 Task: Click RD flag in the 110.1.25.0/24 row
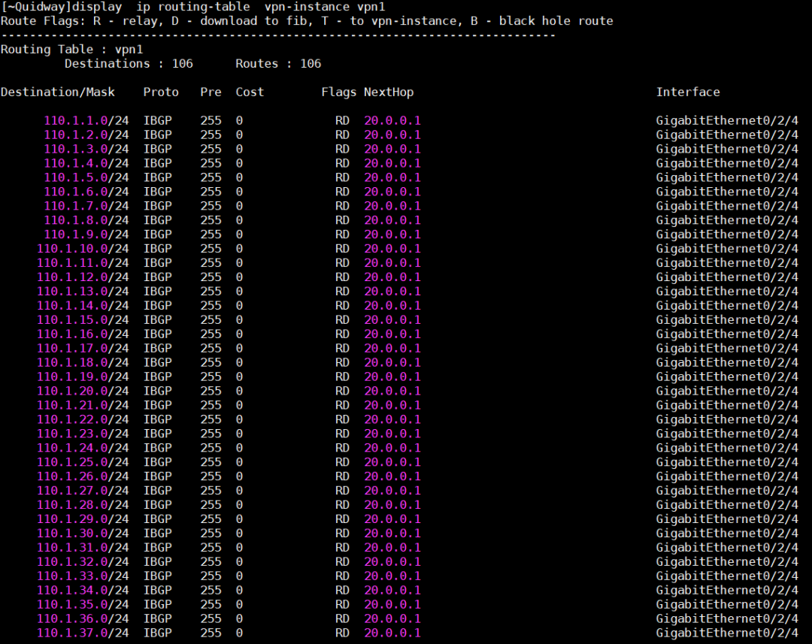[342, 462]
